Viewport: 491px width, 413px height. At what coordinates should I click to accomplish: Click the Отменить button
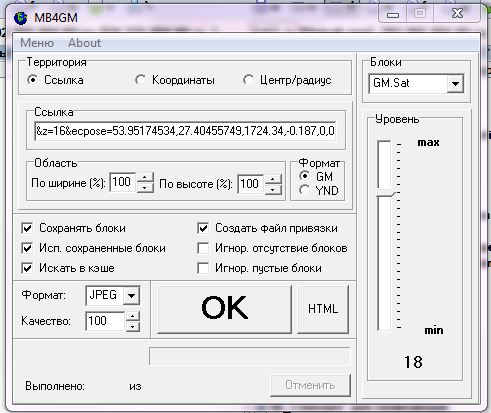310,385
